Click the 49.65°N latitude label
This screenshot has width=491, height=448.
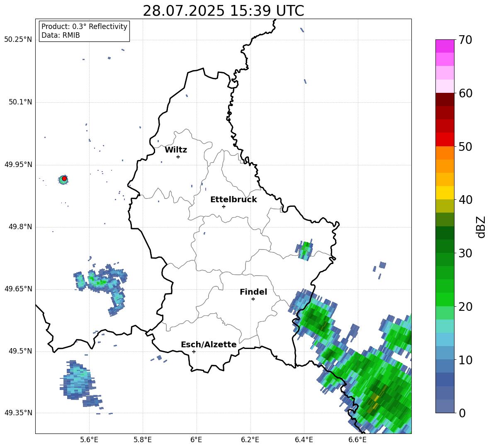[18, 289]
